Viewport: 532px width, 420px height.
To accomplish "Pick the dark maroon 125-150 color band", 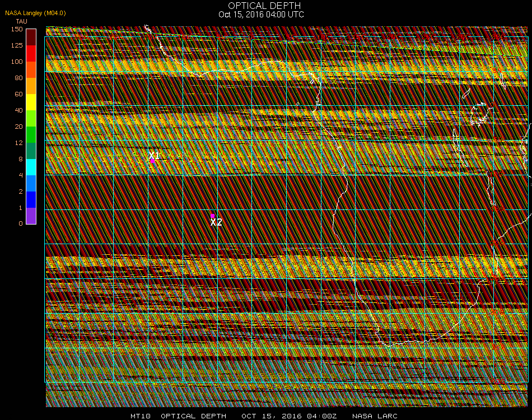I will click(31, 38).
